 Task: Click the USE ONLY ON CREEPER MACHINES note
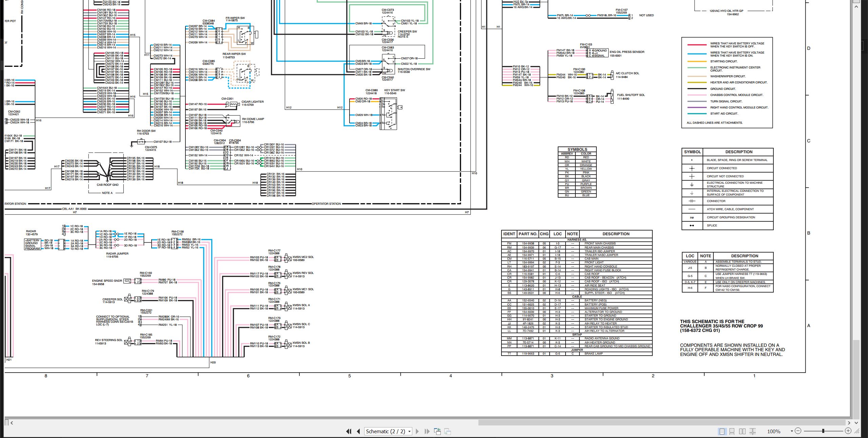pyautogui.click(x=741, y=282)
